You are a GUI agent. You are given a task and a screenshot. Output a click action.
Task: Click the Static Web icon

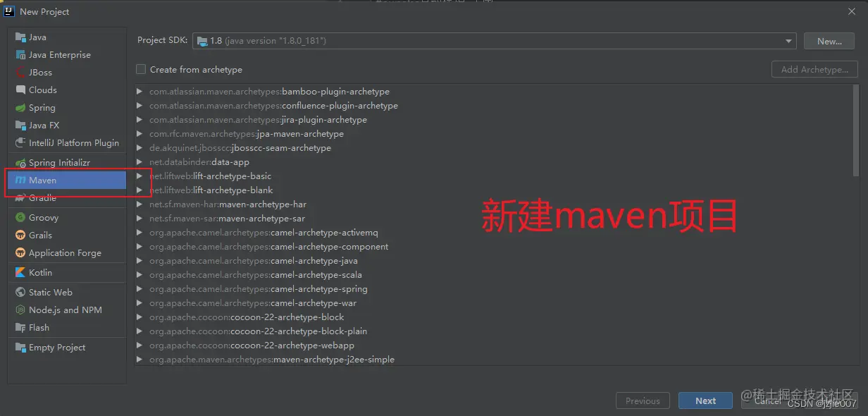21,292
